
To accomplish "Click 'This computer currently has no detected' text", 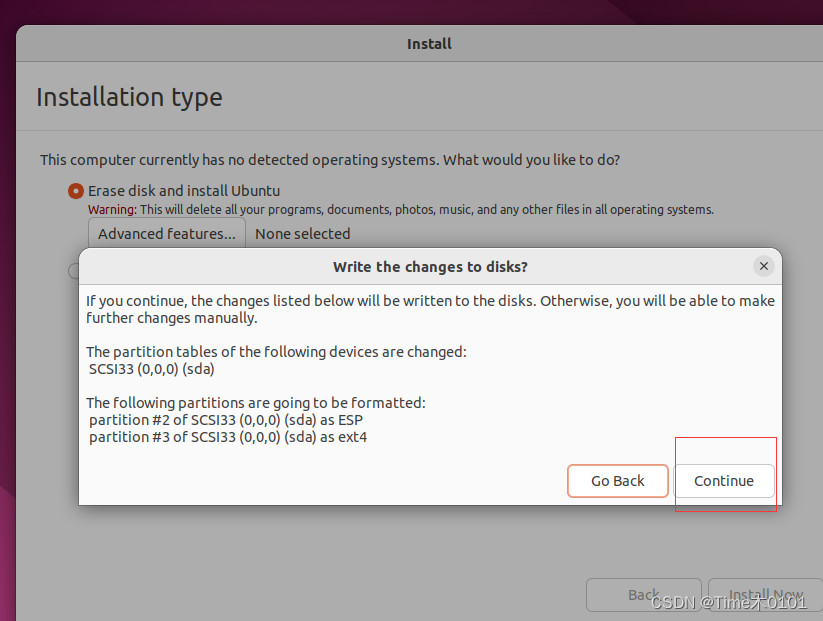I will [330, 160].
